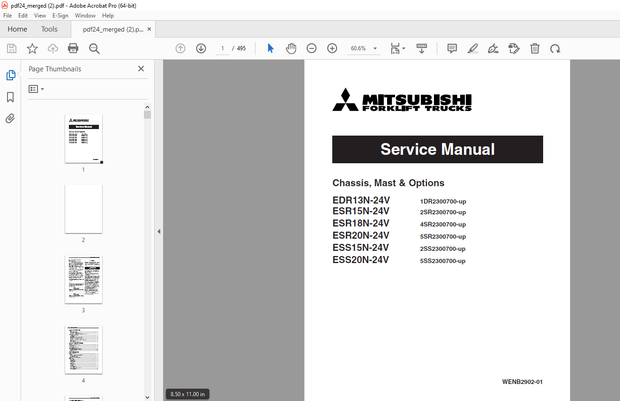Open the Window menu
The width and height of the screenshot is (620, 401).
(85, 15)
